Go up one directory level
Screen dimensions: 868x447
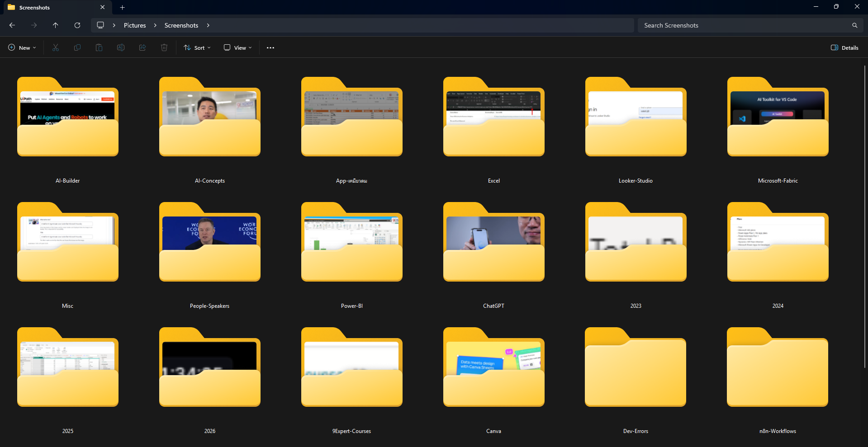coord(56,25)
